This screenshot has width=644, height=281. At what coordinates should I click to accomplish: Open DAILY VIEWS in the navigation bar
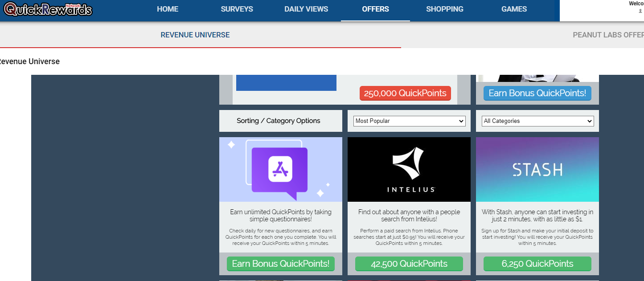click(x=306, y=9)
